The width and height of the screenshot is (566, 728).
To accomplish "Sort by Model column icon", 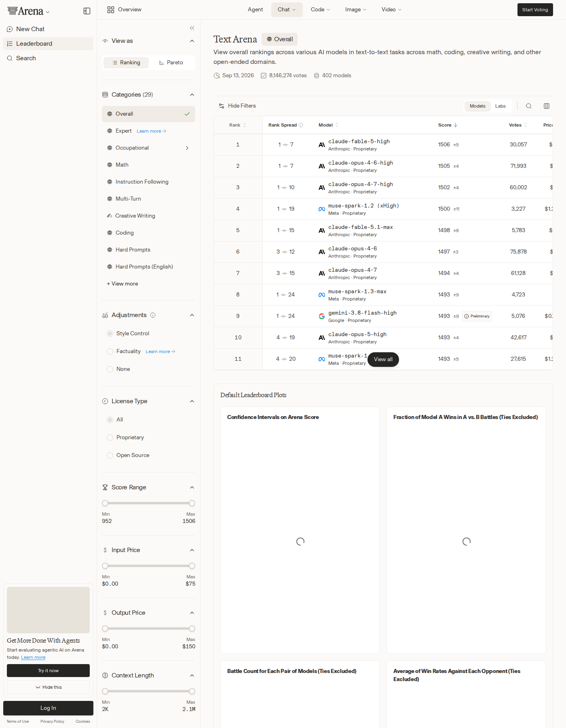I will click(x=337, y=125).
